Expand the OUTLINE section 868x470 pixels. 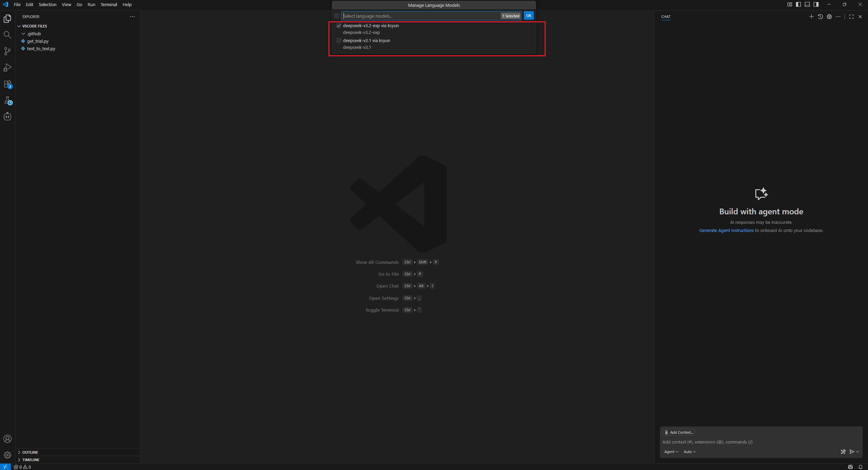click(x=30, y=452)
